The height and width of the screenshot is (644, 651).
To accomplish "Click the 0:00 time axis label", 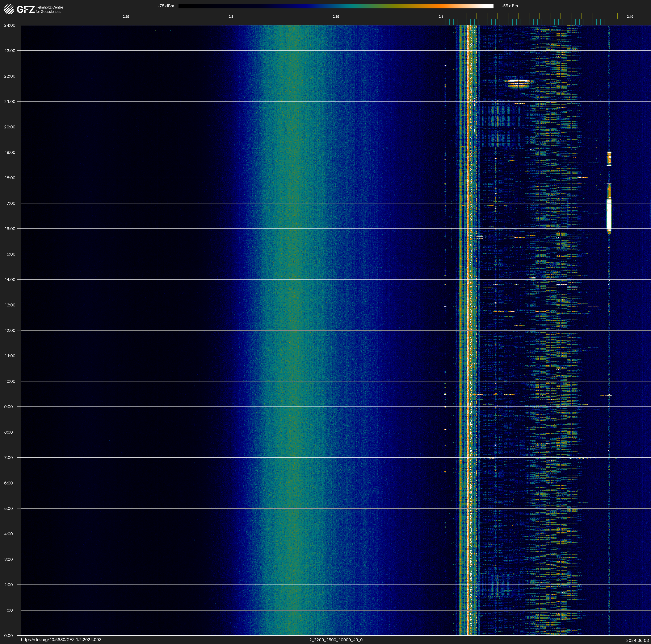I will pyautogui.click(x=8, y=636).
